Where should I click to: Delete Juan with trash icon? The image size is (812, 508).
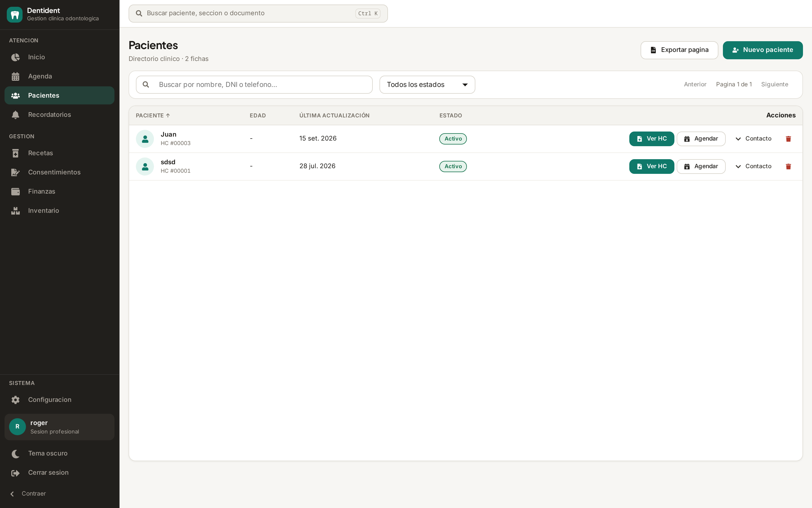coord(788,139)
